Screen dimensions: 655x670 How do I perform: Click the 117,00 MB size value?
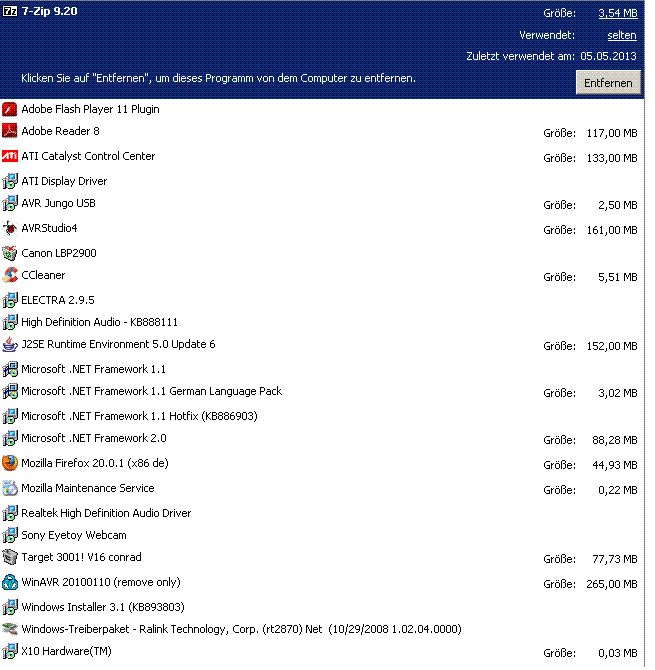(x=612, y=133)
